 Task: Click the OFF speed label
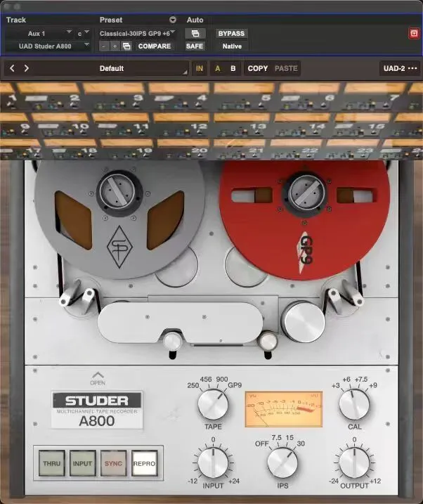tap(261, 444)
